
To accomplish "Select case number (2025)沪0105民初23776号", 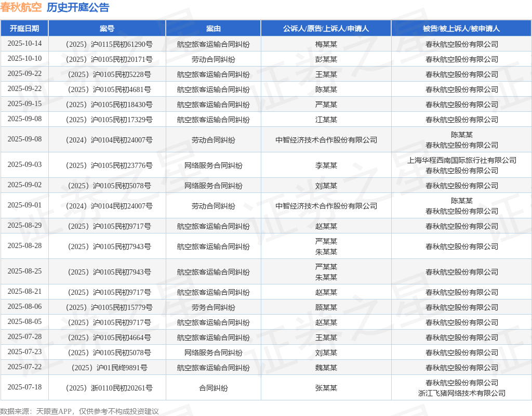I will [109, 165].
